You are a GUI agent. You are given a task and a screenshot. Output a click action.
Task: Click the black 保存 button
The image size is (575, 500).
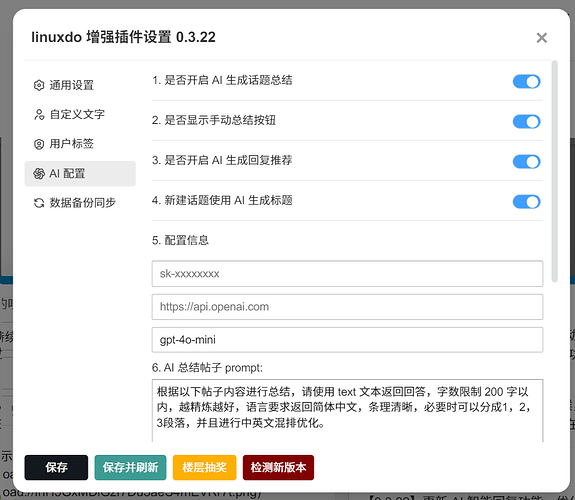point(56,467)
